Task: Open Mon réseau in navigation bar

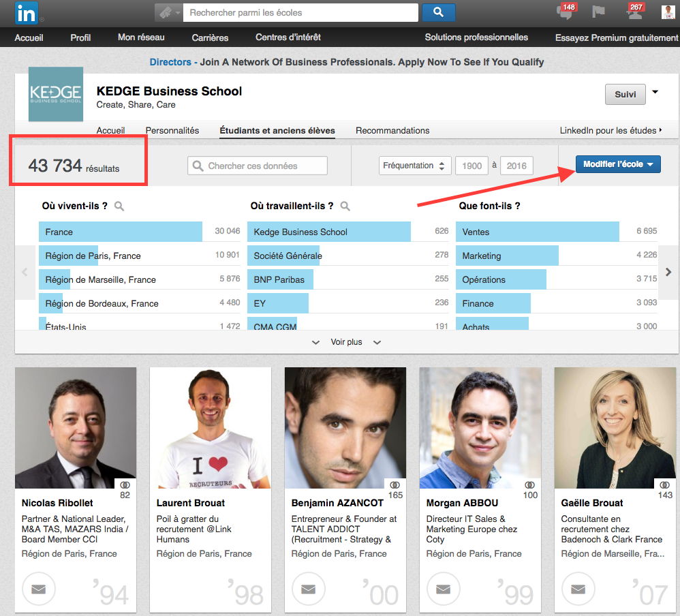Action: 141,37
